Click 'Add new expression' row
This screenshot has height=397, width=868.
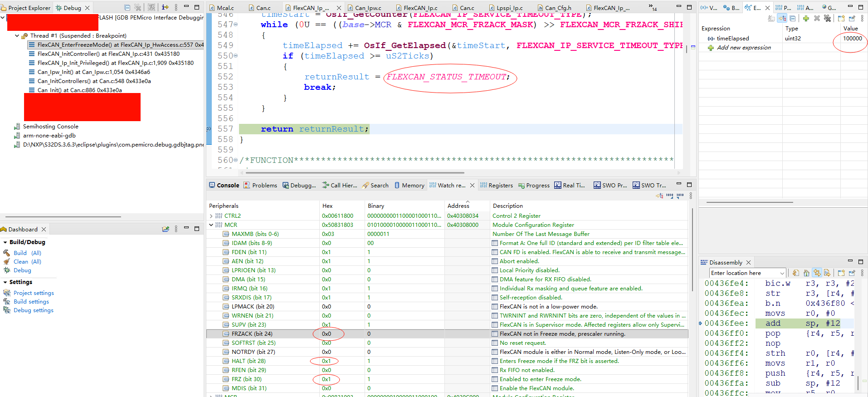[744, 48]
